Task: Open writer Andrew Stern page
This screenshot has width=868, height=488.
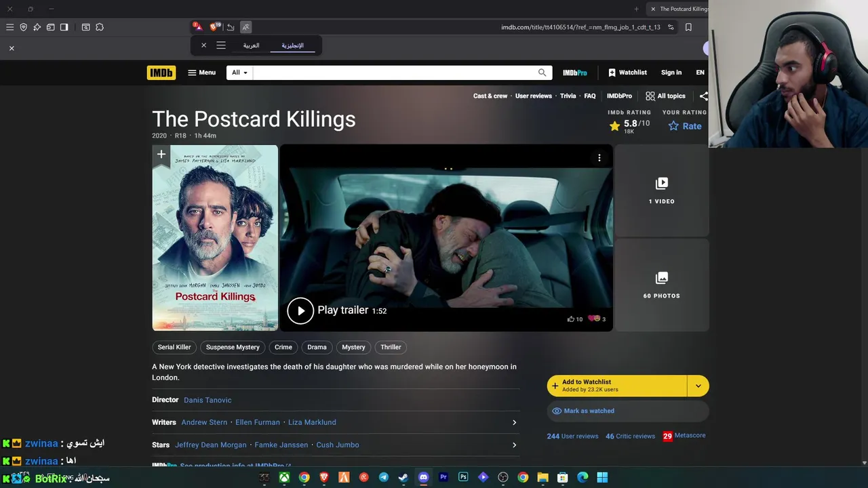Action: coord(204,422)
